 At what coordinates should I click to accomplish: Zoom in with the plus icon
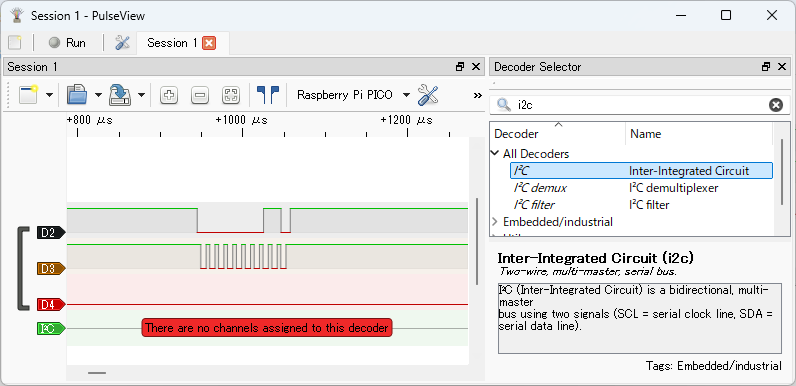coord(169,95)
